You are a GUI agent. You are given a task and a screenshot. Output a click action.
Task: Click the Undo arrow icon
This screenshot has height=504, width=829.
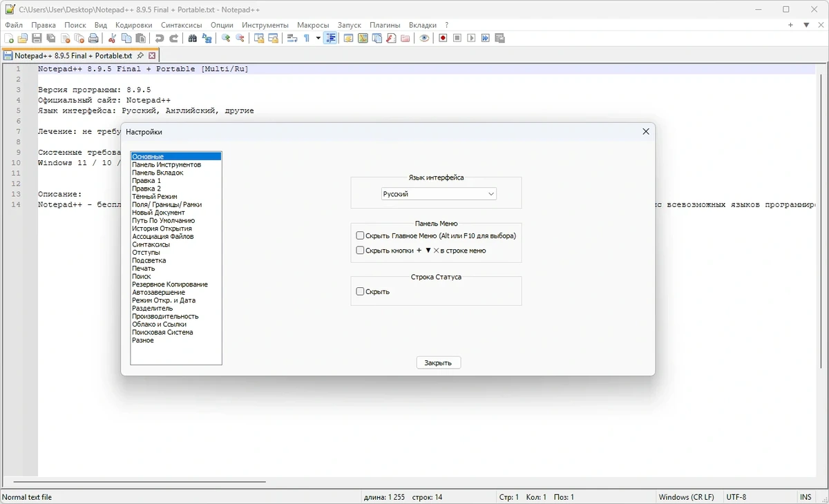pos(160,39)
